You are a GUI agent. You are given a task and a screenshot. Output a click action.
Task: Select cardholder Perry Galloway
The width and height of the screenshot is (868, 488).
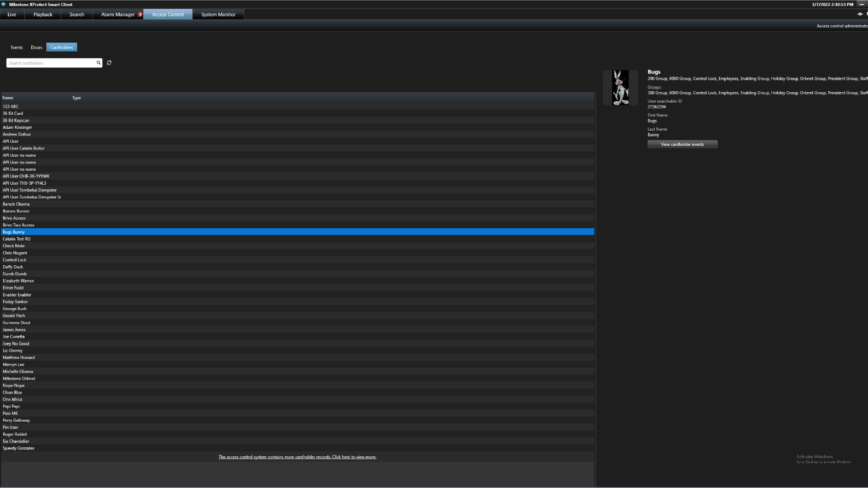click(297, 420)
